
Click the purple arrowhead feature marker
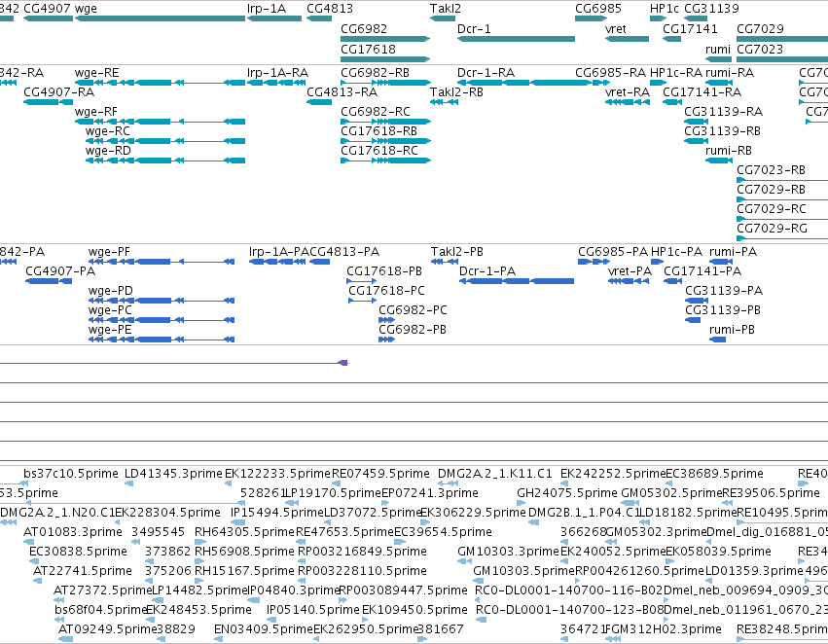click(x=343, y=363)
